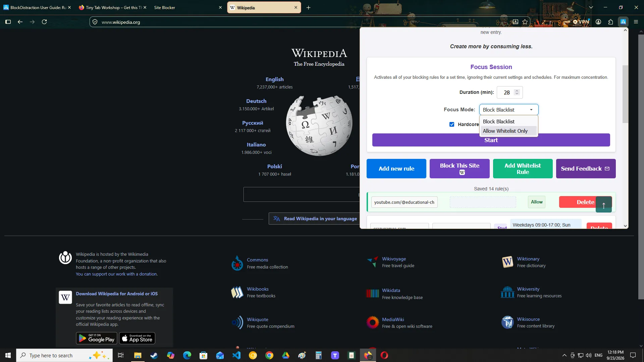Click Download on the App Store badge
This screenshot has height=362, width=644.
(137, 338)
